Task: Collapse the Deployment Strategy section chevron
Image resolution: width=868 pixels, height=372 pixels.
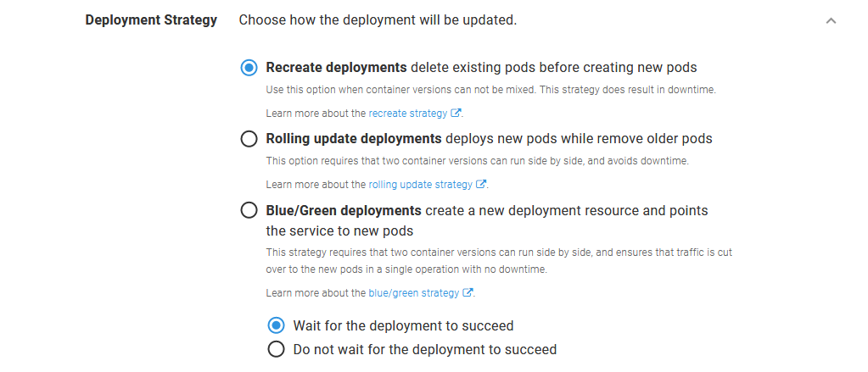Action: 831,20
